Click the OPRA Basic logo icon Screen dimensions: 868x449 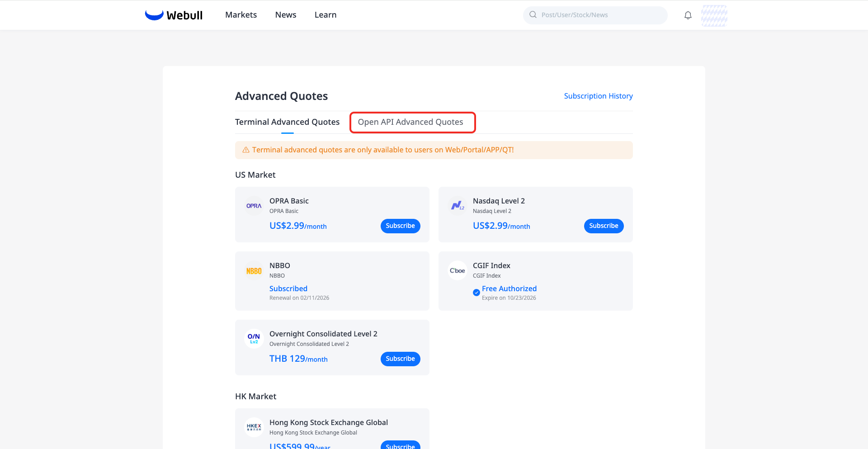coord(254,206)
